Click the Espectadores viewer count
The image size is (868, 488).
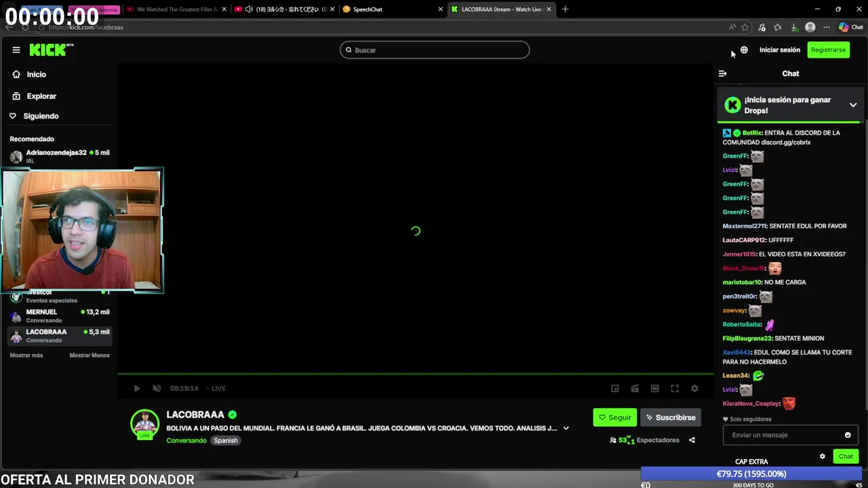(644, 440)
